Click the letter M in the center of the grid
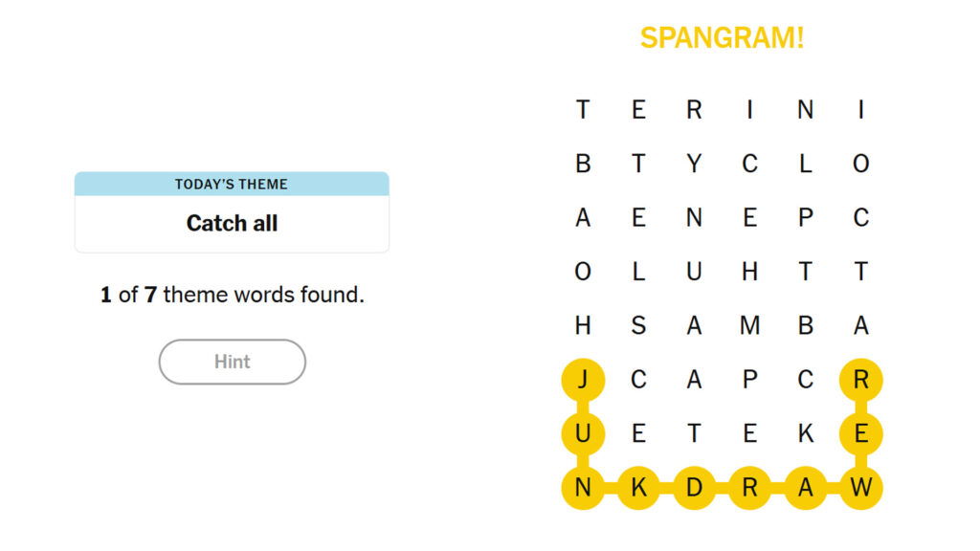This screenshot has height=551, width=980. tap(748, 325)
